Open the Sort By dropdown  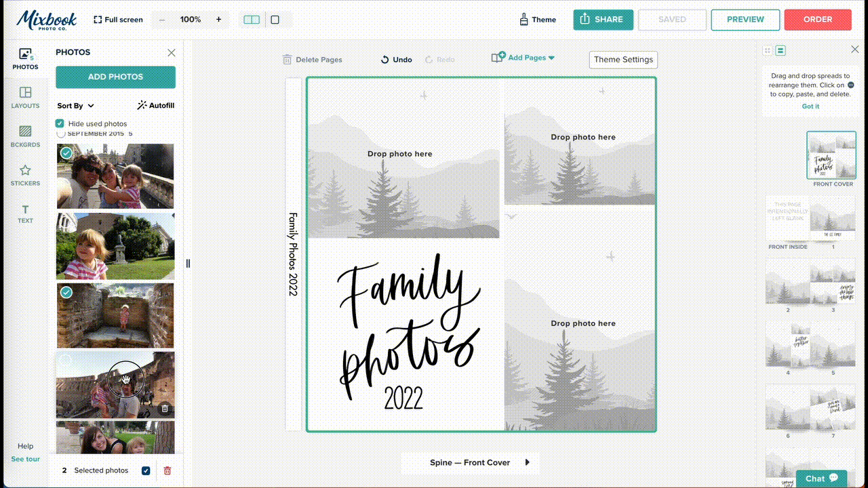pos(75,106)
